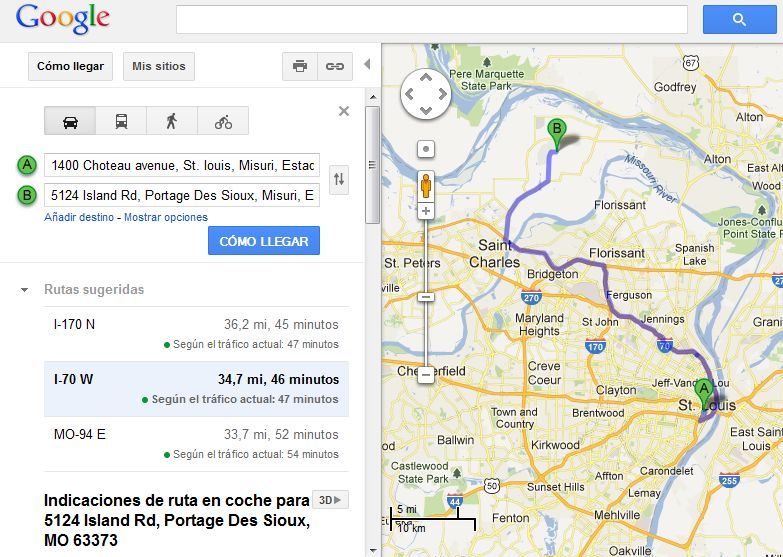Click the start address field

[x=182, y=165]
